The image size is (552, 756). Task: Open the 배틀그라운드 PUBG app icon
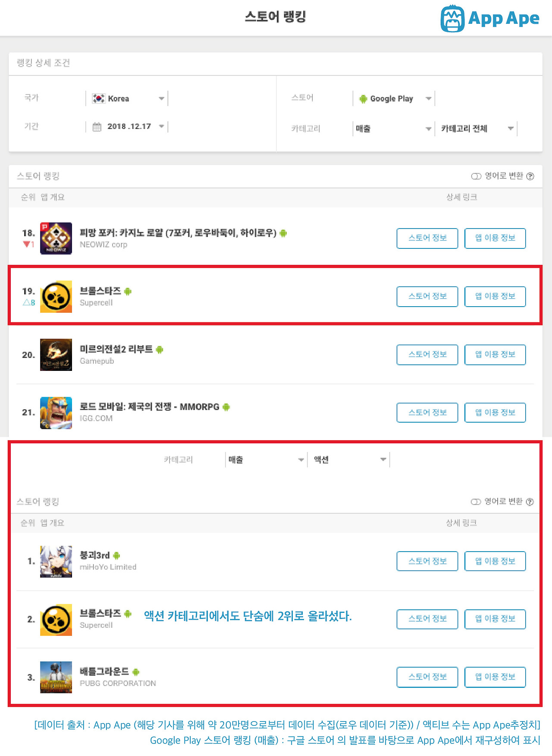tap(56, 677)
